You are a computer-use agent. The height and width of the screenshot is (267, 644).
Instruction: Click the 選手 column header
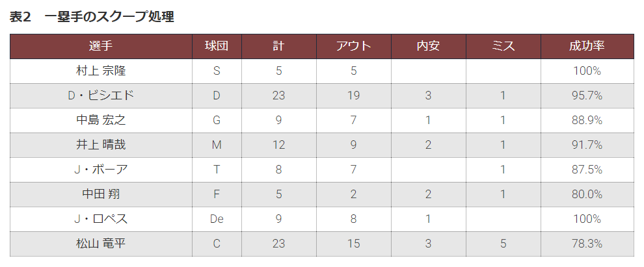tap(101, 46)
